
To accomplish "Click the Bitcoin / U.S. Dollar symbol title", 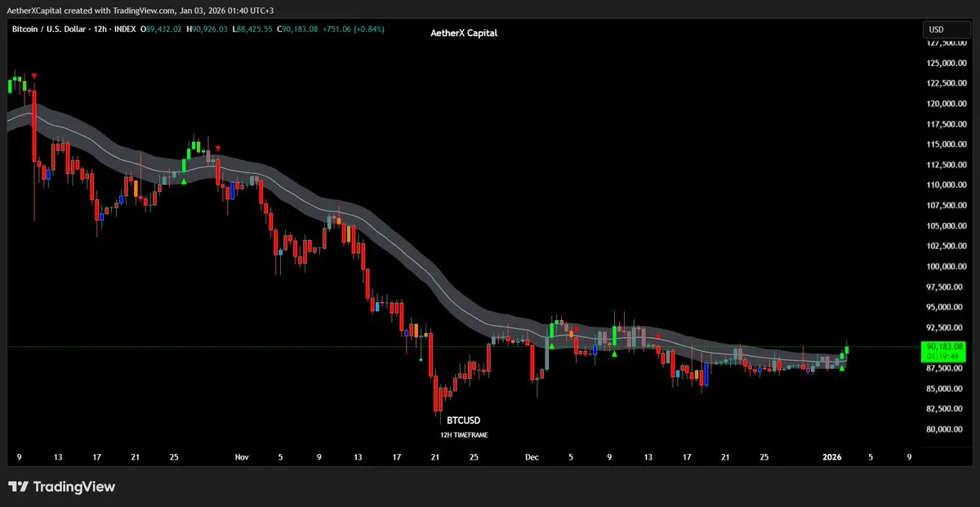I will click(47, 29).
